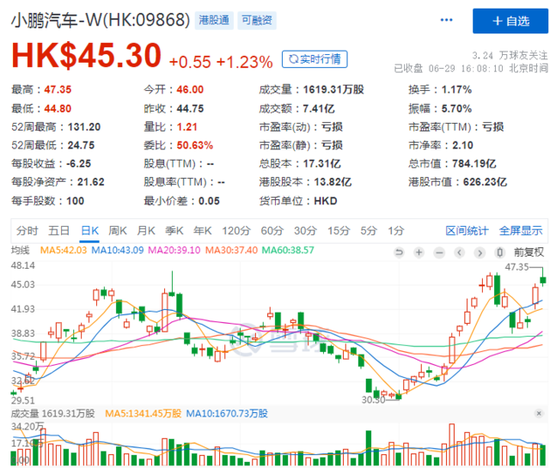This screenshot has height=468, width=550.
Task: Click the 货币单位 value HKD
Action: click(x=326, y=201)
